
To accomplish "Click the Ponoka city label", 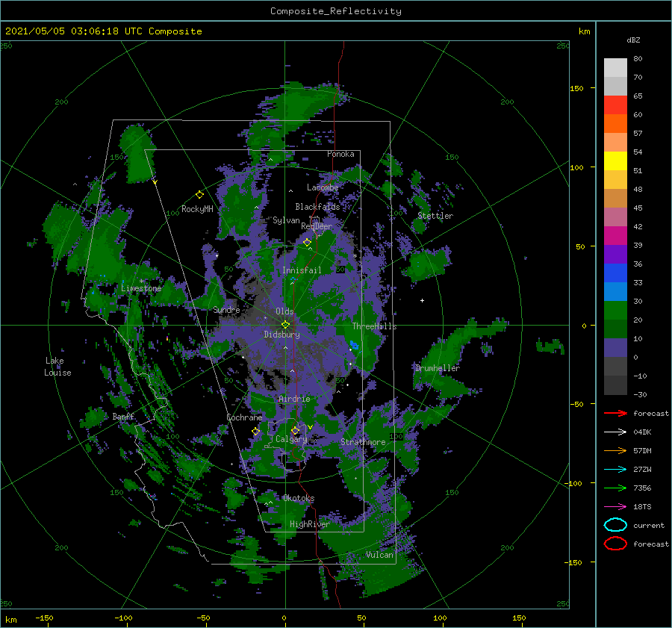I will (x=340, y=154).
